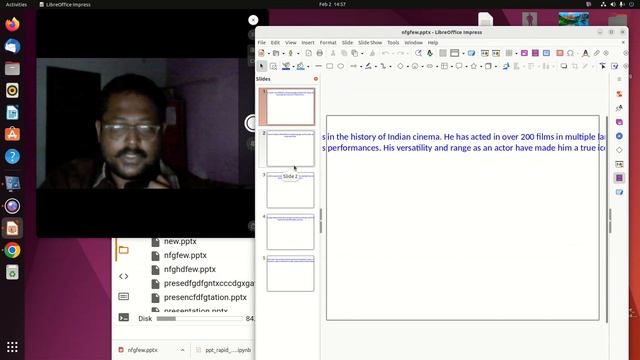Click the Insert Image icon
The image size is (640, 360).
pos(524,53)
